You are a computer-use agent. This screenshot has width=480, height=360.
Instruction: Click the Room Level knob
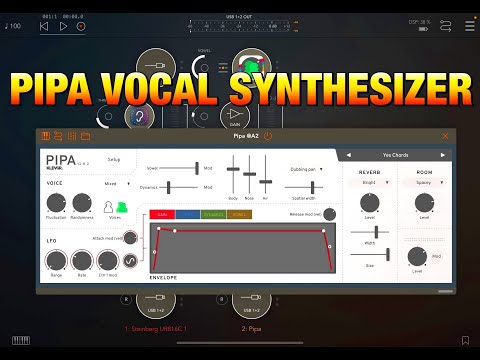click(424, 203)
